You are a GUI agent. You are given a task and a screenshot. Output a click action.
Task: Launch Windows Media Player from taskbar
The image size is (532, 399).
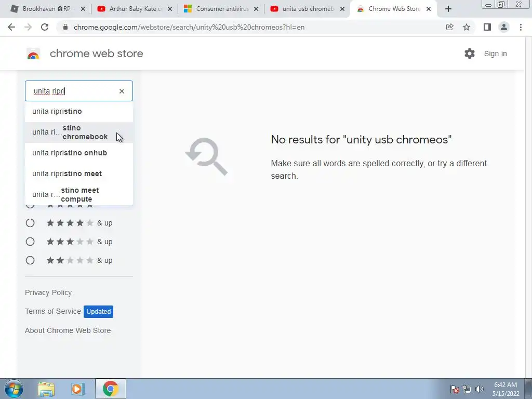(x=77, y=389)
